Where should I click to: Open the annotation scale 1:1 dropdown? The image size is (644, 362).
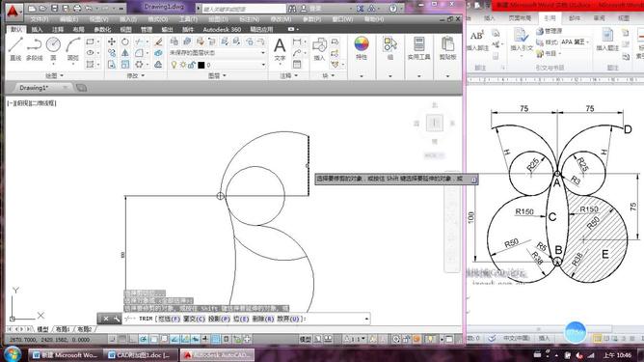[x=354, y=339]
